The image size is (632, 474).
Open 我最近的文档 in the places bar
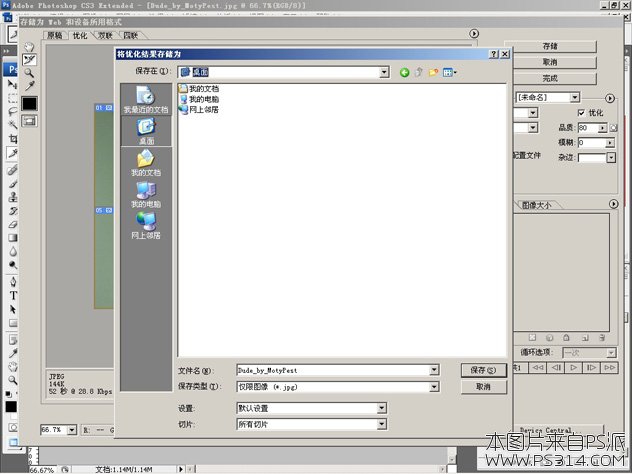[x=146, y=100]
